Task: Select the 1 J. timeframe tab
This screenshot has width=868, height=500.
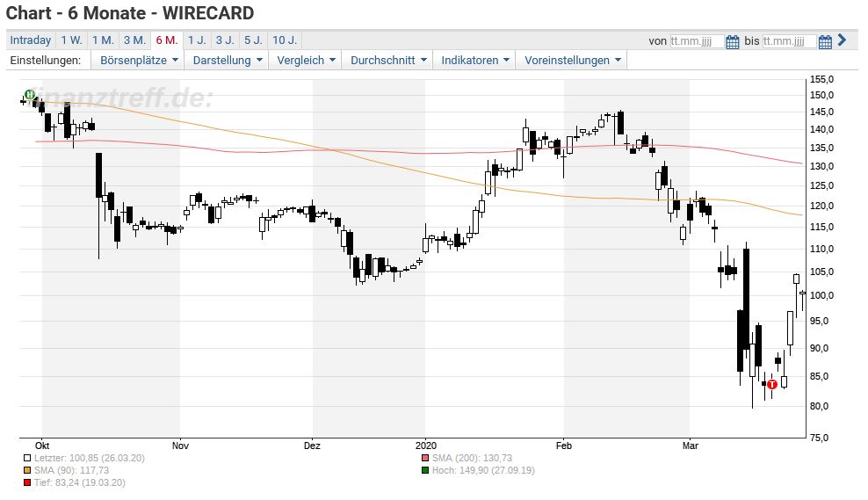Action: coord(197,40)
